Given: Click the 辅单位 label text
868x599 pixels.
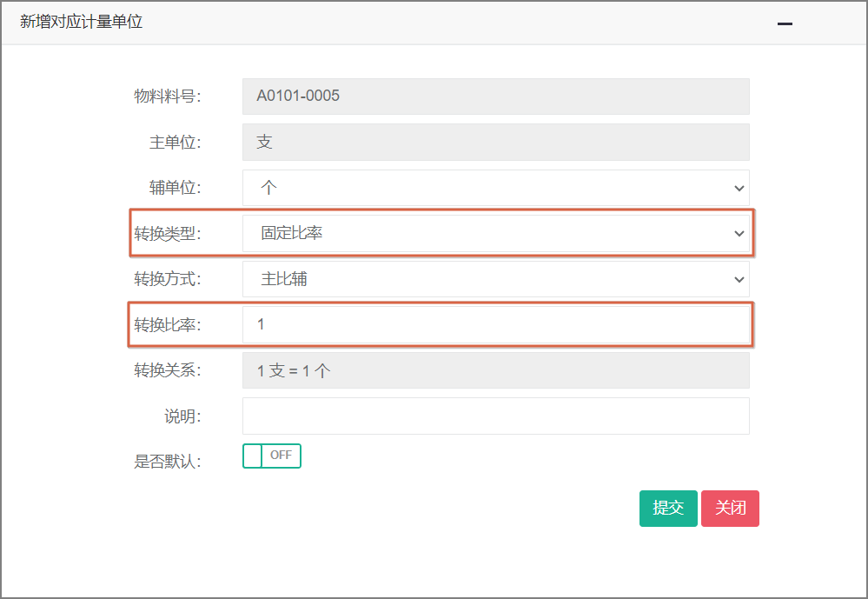Looking at the screenshot, I should click(175, 188).
